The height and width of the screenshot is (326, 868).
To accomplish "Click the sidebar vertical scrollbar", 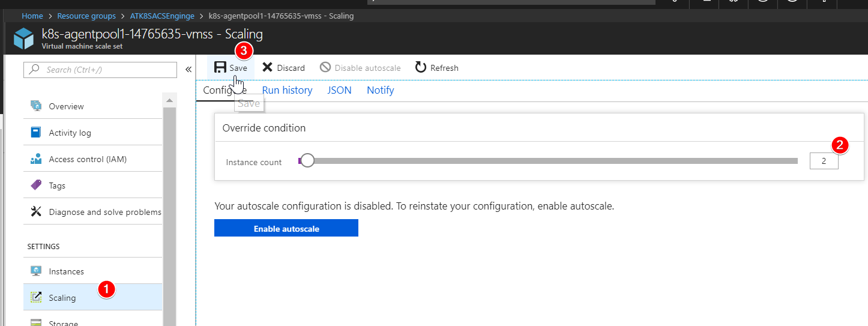I will [x=169, y=216].
